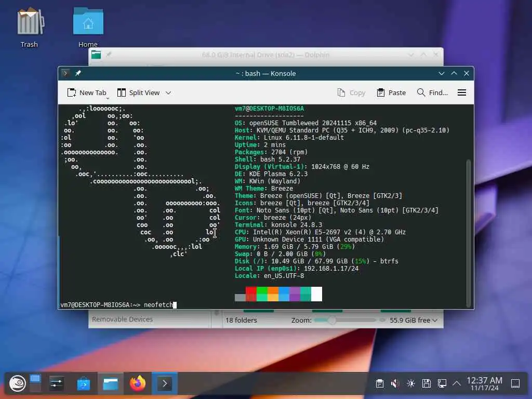Expand the Split View dropdown arrow
This screenshot has height=399, width=532.
pyautogui.click(x=168, y=92)
